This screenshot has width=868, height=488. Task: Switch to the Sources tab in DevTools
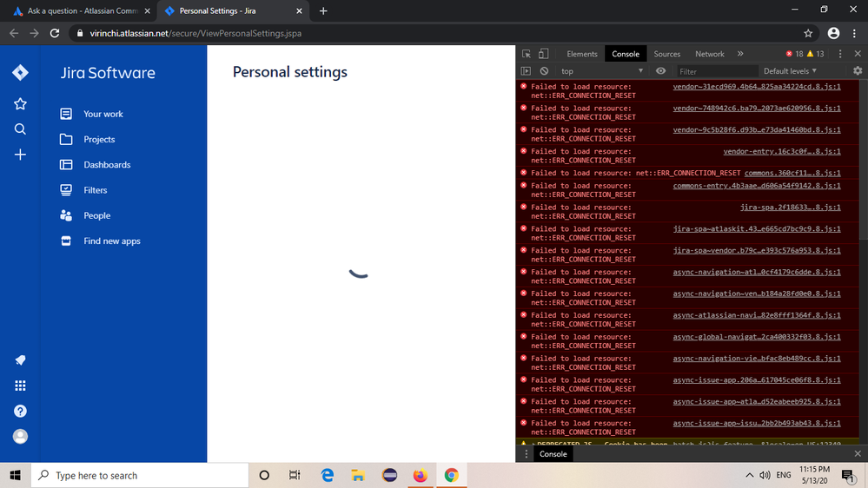[x=667, y=54]
